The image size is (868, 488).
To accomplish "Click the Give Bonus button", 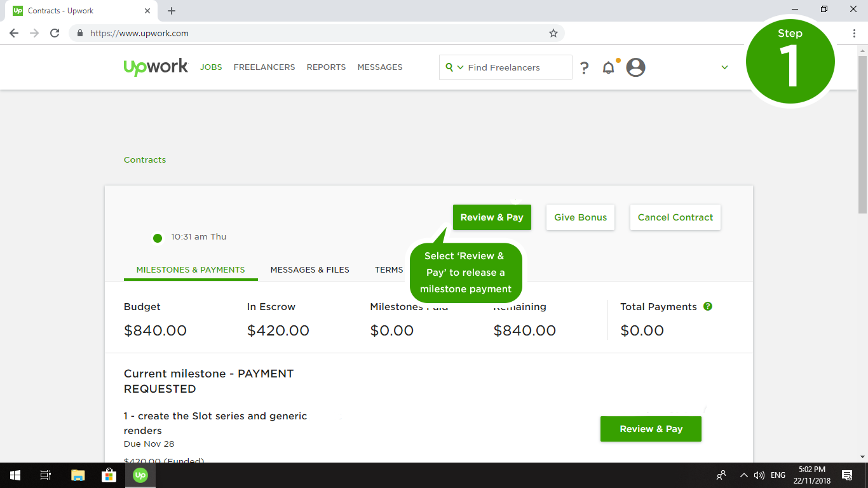I will [580, 217].
